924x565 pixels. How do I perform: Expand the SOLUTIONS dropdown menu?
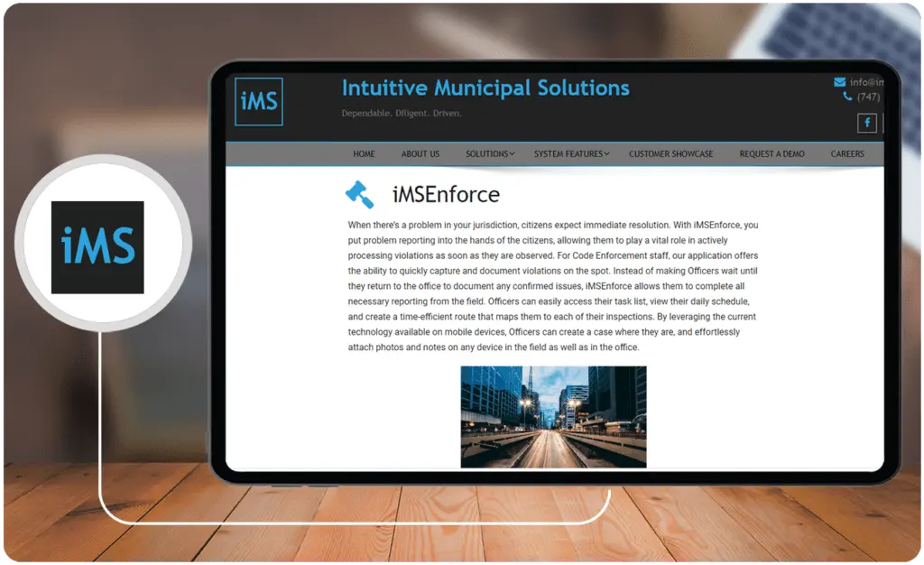(x=490, y=153)
